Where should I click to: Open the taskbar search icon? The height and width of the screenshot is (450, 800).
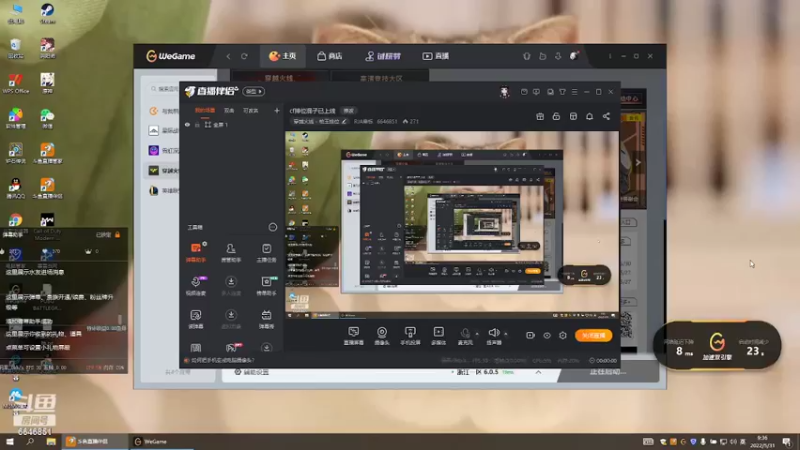(x=30, y=441)
